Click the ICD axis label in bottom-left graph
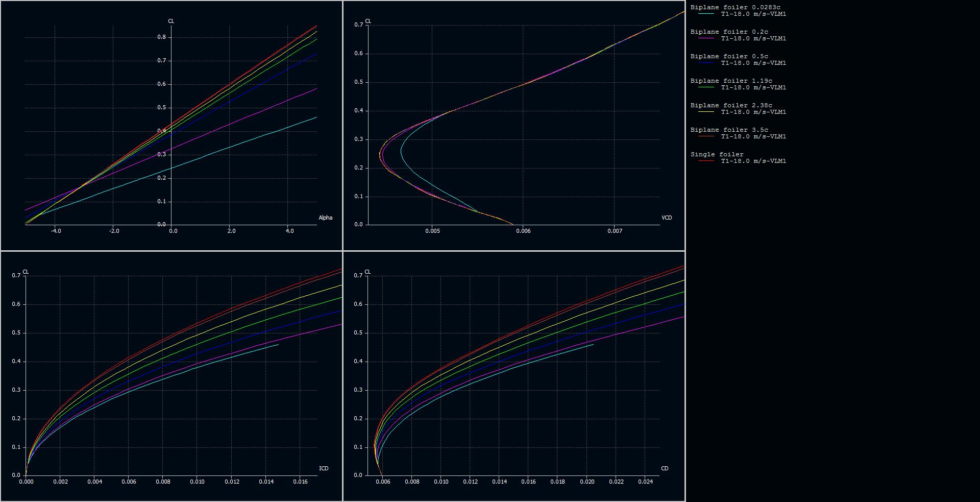 tap(324, 469)
